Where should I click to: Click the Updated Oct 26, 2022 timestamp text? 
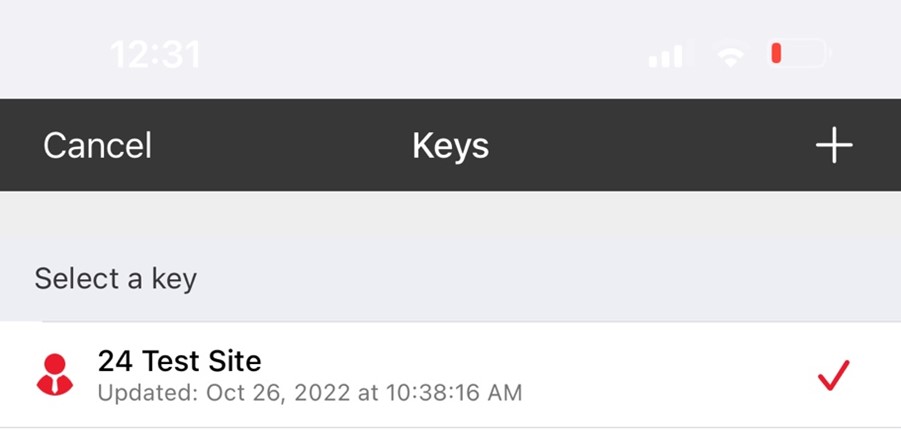click(x=310, y=393)
